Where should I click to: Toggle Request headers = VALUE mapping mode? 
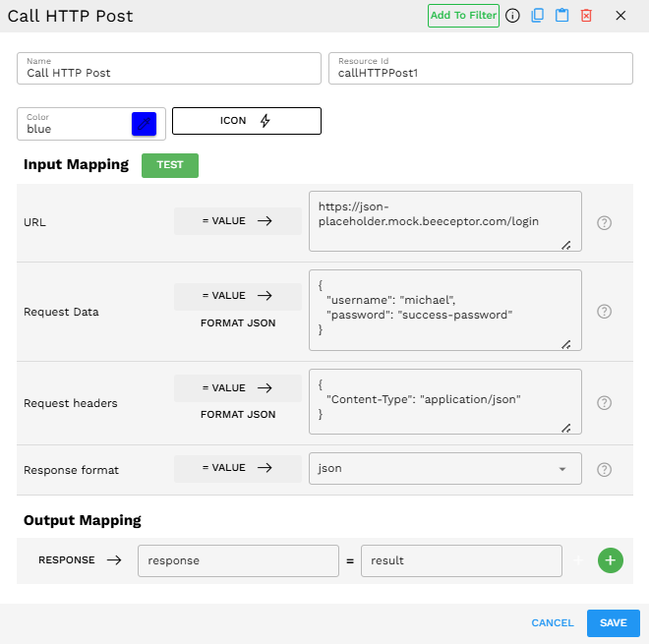237,388
